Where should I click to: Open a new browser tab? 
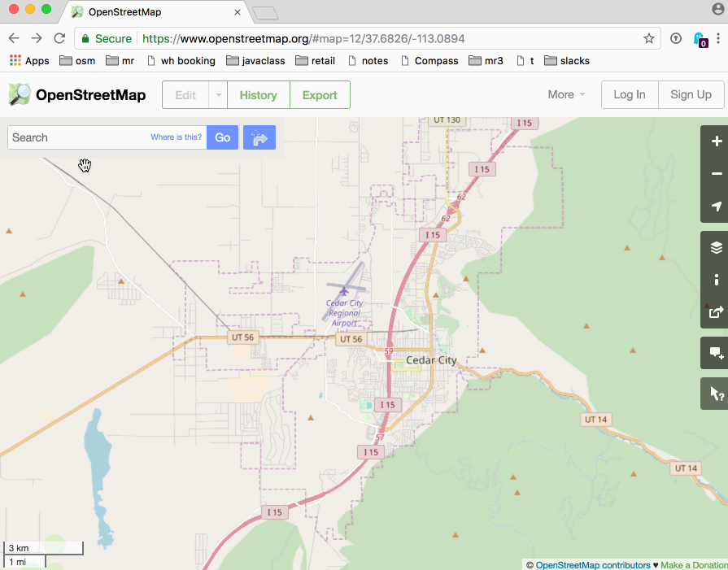pyautogui.click(x=265, y=13)
